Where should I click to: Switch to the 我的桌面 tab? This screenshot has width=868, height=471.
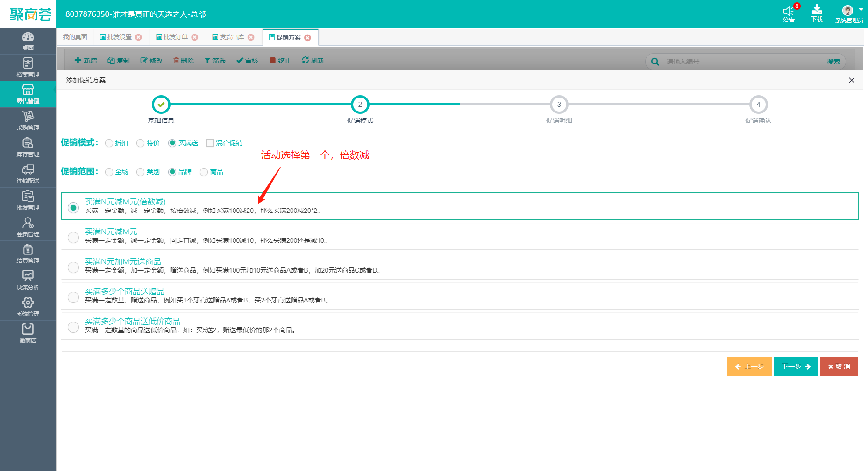75,37
